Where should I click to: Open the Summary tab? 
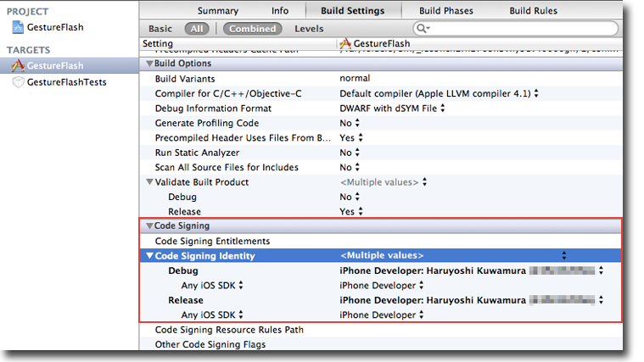[x=218, y=11]
